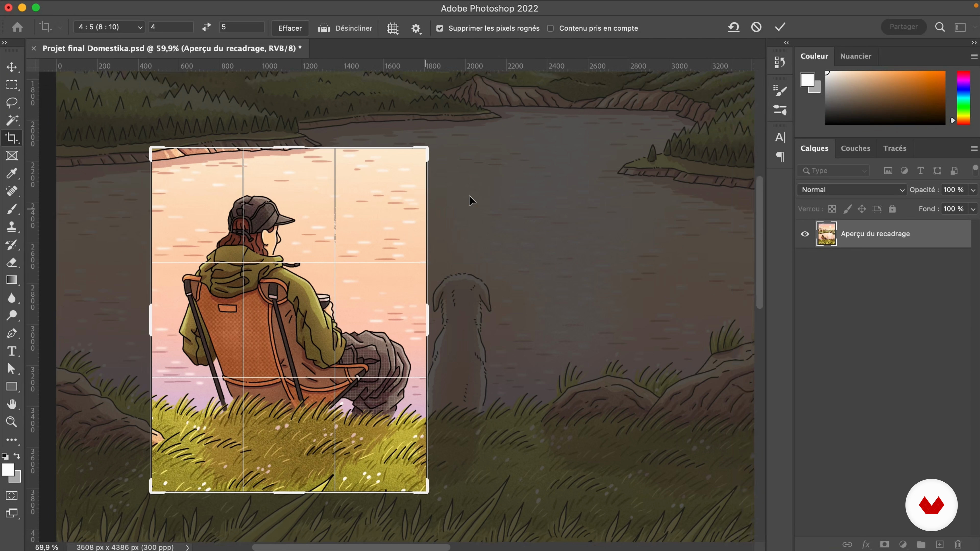This screenshot has width=980, height=551.
Task: Commit the crop with the checkmark
Action: [x=780, y=27]
